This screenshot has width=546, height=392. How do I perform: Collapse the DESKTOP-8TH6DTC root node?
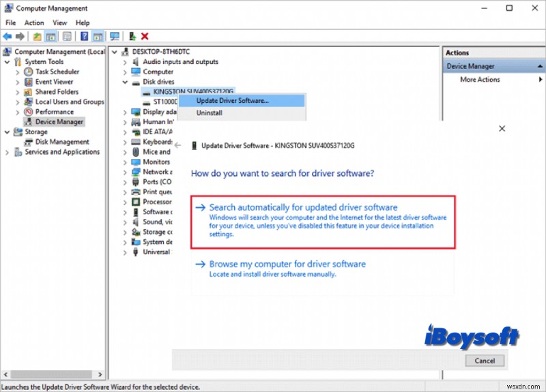click(x=114, y=52)
